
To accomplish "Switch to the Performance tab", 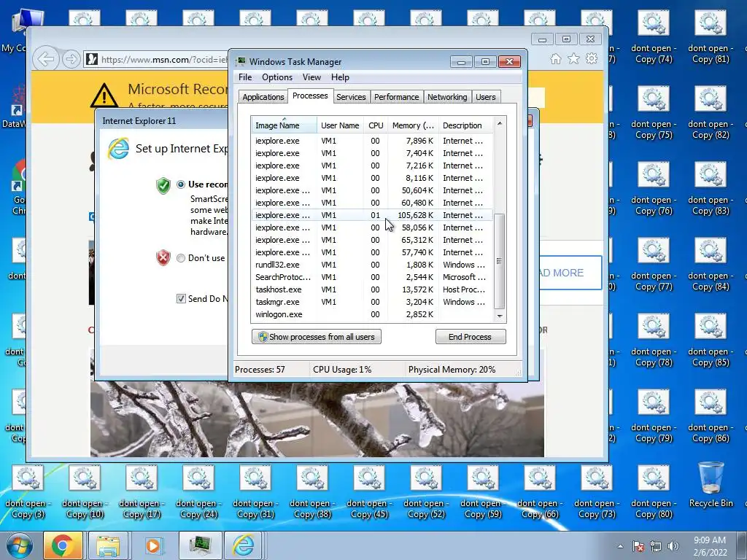I will [x=396, y=97].
